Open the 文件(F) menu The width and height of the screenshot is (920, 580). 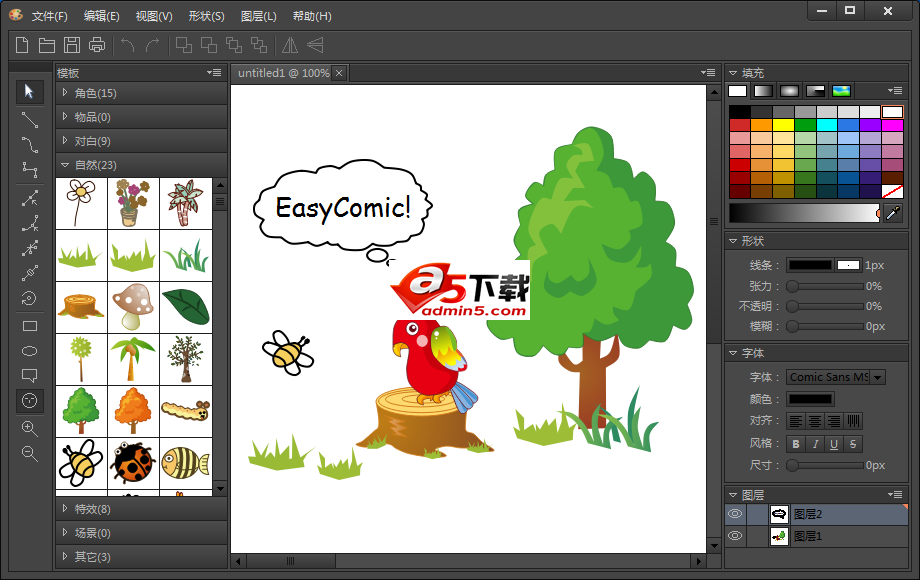pyautogui.click(x=49, y=16)
